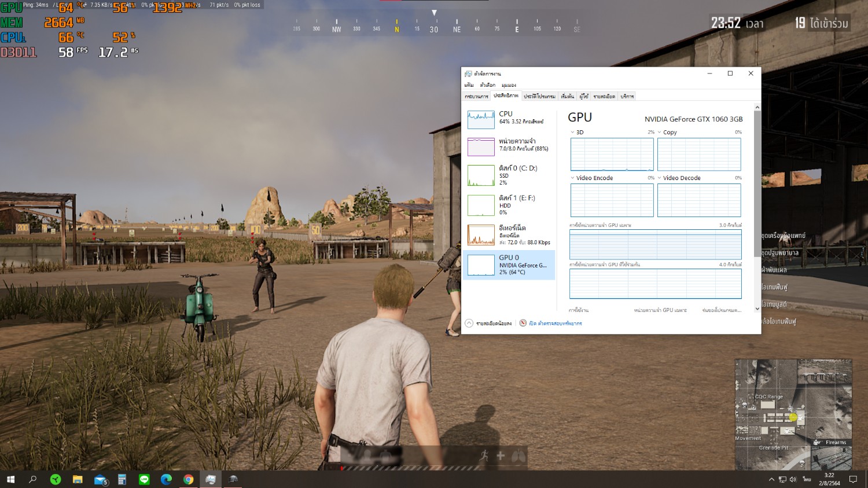This screenshot has height=488, width=868.
Task: Open Google Chrome from taskbar
Action: pos(188,479)
